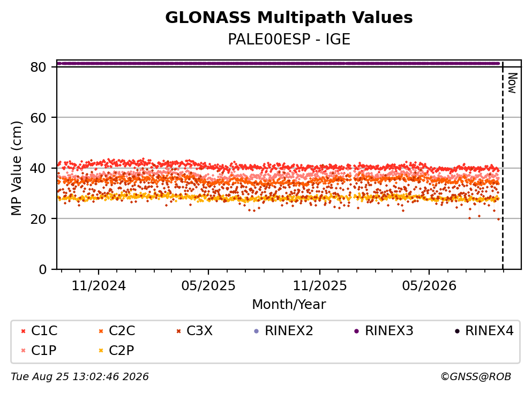Click the ©GNSS@ROB credit text
Viewport: 532px width, 393px height.
(476, 376)
